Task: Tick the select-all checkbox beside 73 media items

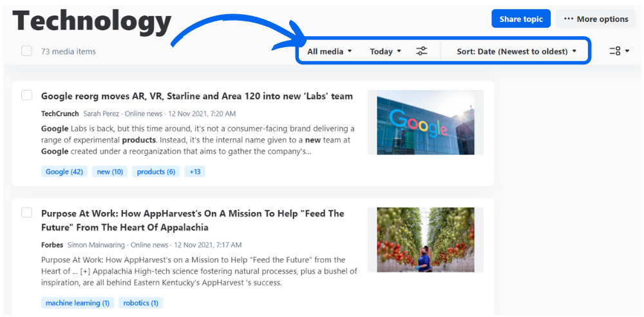Action: tap(26, 51)
